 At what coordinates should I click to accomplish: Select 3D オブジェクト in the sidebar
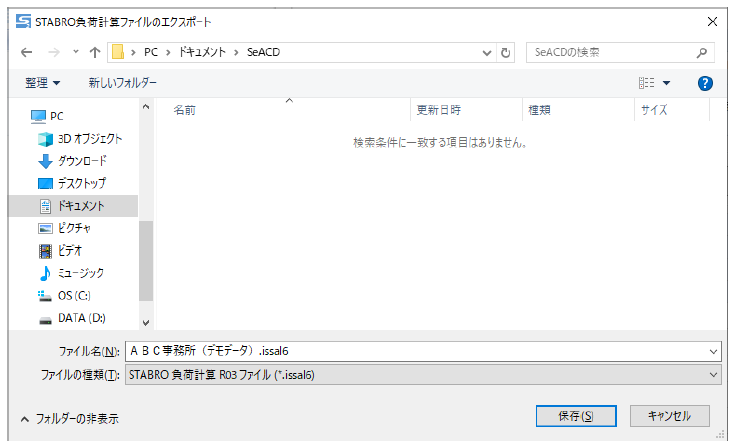click(x=89, y=139)
